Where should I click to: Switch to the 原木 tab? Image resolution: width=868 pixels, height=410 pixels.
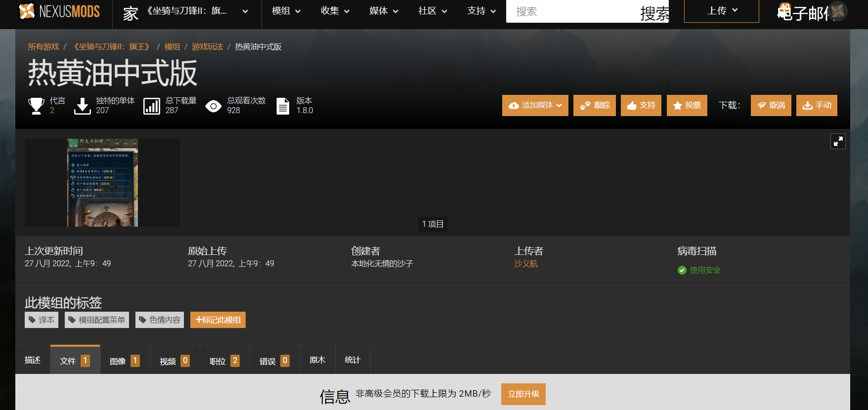[317, 360]
